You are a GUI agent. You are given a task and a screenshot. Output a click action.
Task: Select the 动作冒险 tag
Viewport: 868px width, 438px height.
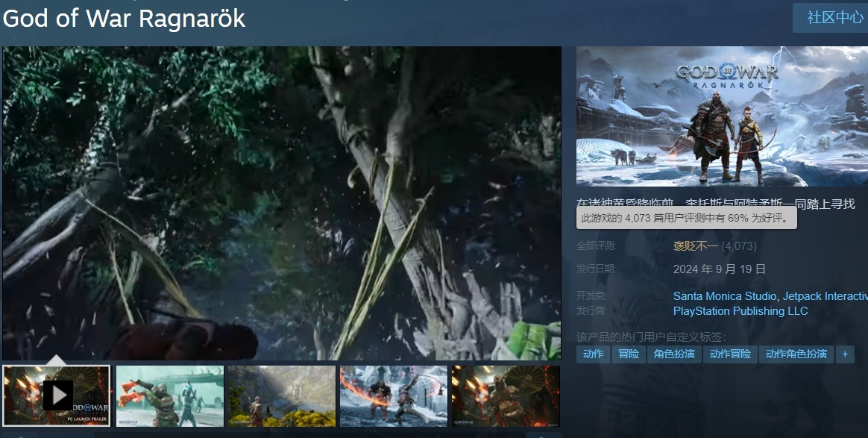[730, 354]
